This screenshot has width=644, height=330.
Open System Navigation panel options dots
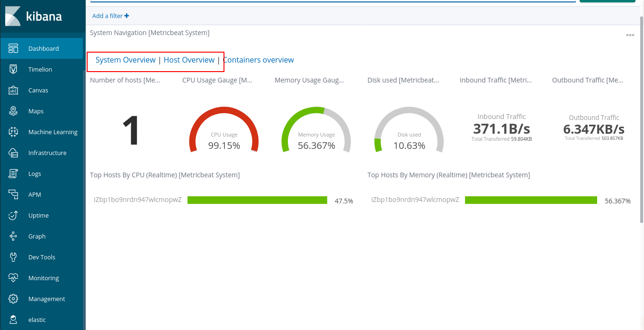click(630, 35)
